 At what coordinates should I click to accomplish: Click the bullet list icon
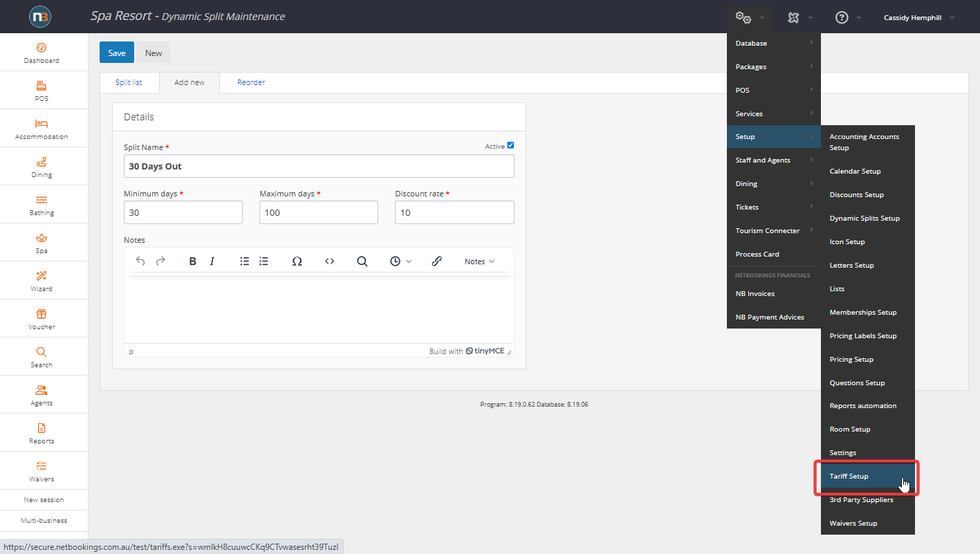244,261
